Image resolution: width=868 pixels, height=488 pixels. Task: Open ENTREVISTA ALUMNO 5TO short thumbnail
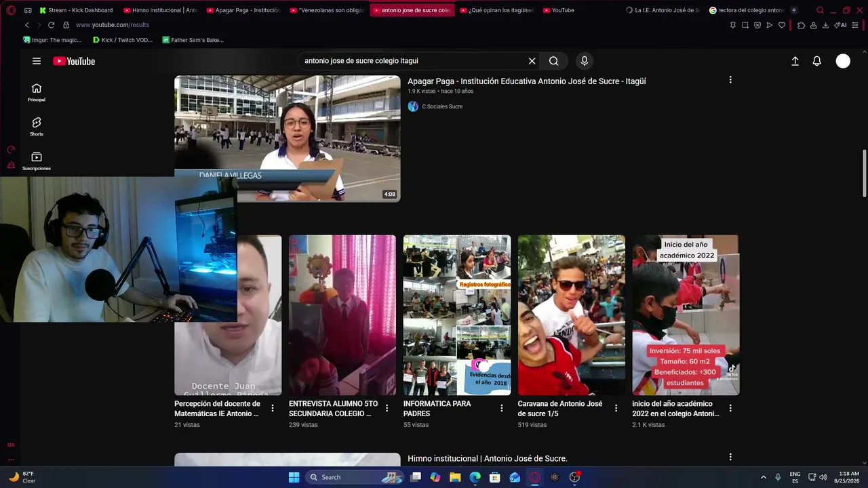click(x=342, y=315)
